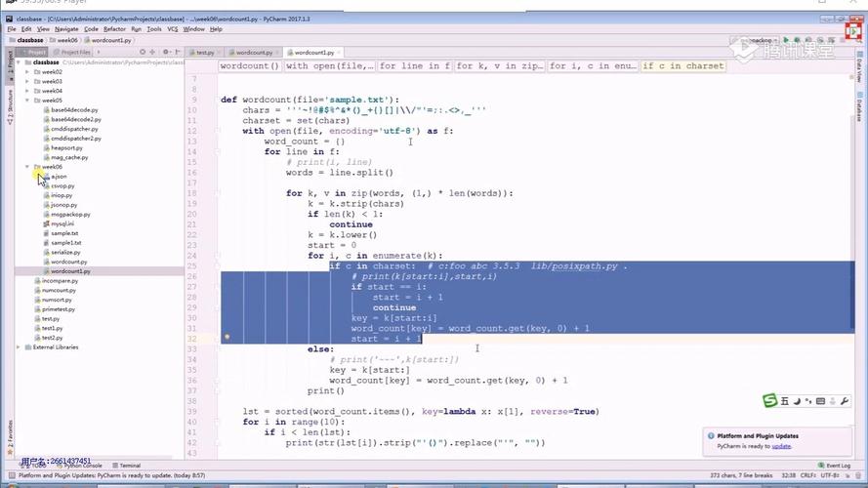Open the Terminal tool window
Viewport: 868px width, 488px height.
pos(127,466)
